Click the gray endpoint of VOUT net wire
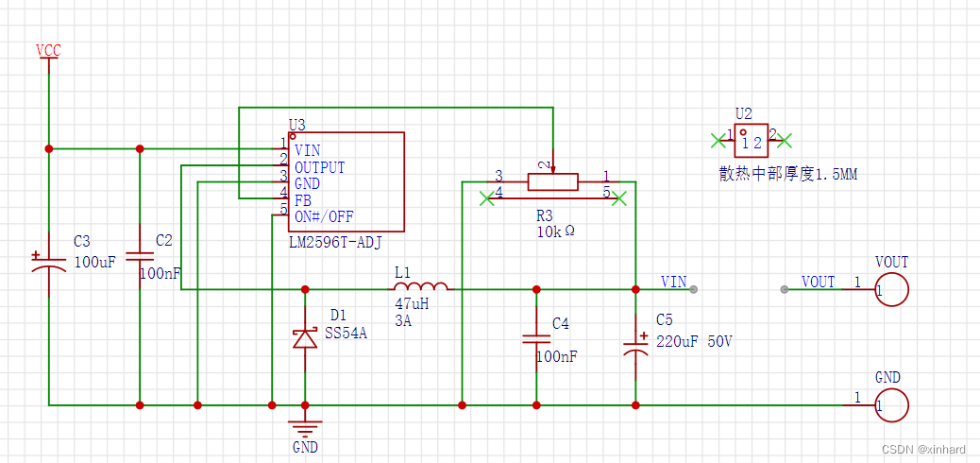The height and width of the screenshot is (463, 980). click(x=785, y=289)
